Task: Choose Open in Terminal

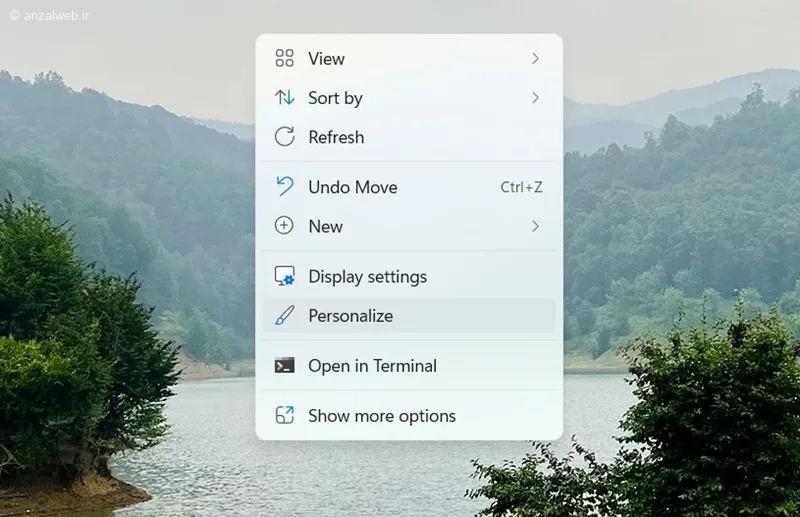Action: [x=409, y=365]
